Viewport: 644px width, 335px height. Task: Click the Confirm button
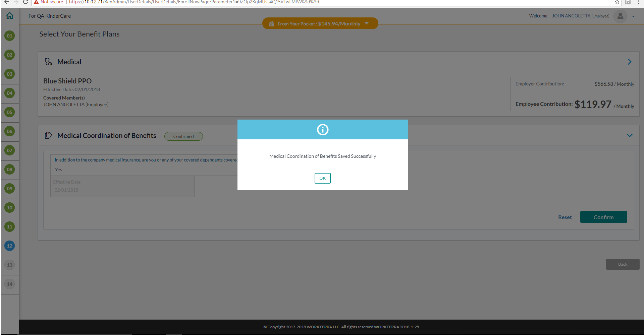click(x=603, y=217)
